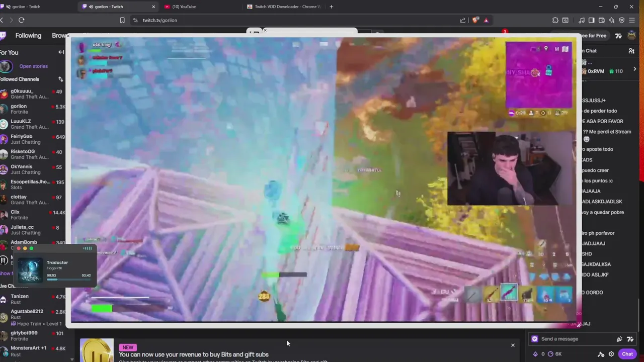Viewport: 644px width, 362px height.
Task: Open a new browser tab with the plus button
Action: pos(331,7)
